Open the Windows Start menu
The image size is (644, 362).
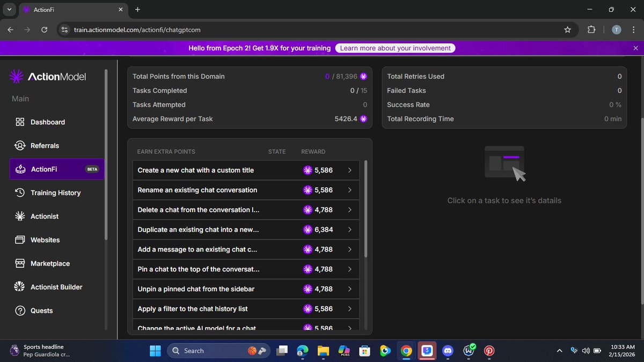point(155,351)
